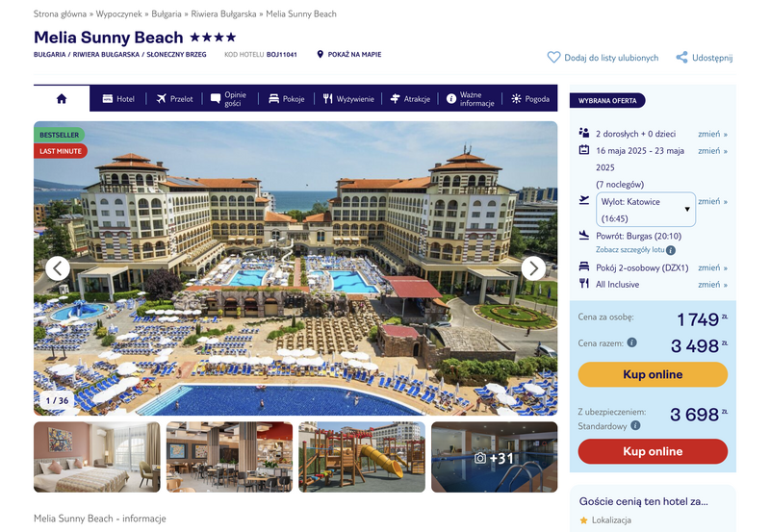Click the Udostępnij share icon

(x=681, y=58)
